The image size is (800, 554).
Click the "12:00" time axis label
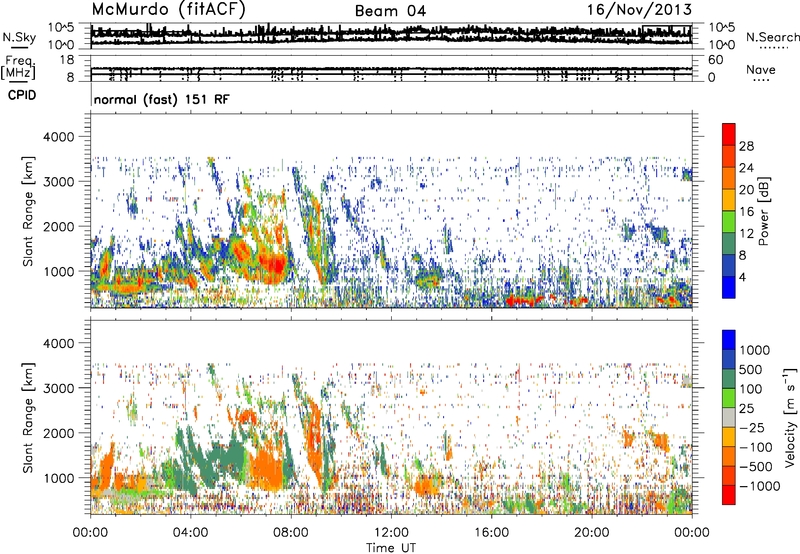point(391,533)
